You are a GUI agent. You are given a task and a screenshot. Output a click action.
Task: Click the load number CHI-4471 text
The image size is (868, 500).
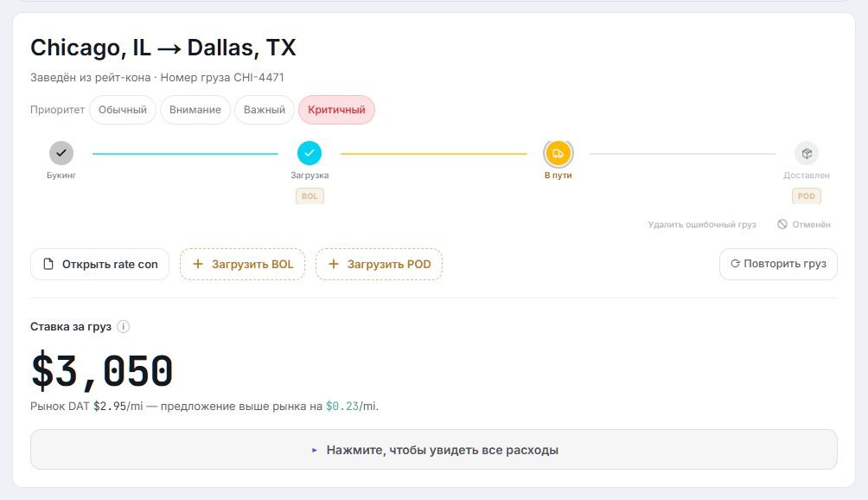coord(258,78)
